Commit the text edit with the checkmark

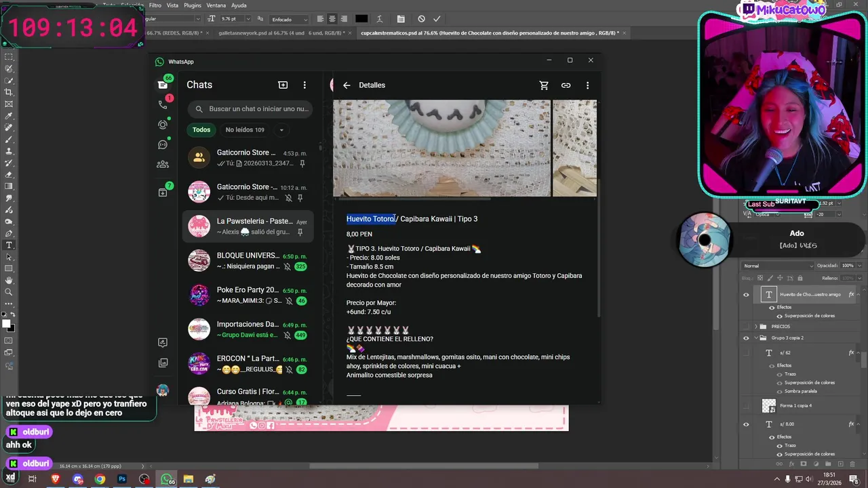pyautogui.click(x=437, y=19)
